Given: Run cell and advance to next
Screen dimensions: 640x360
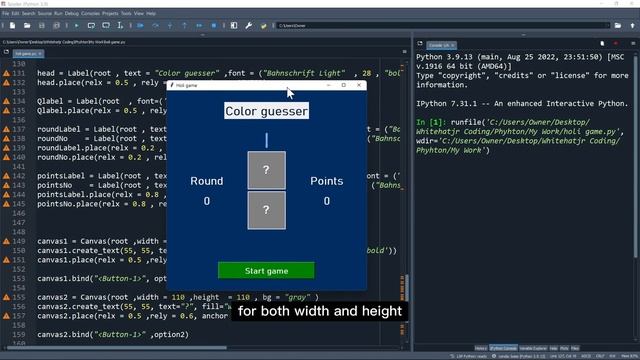Looking at the screenshot, I should click(x=106, y=26).
